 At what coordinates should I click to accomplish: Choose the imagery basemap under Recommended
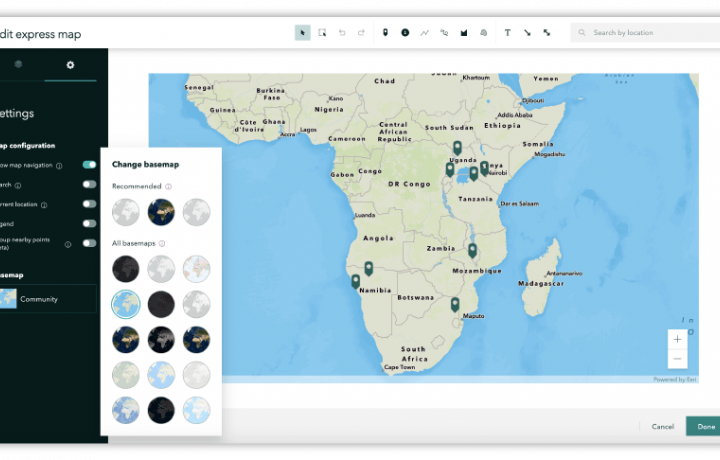(161, 212)
